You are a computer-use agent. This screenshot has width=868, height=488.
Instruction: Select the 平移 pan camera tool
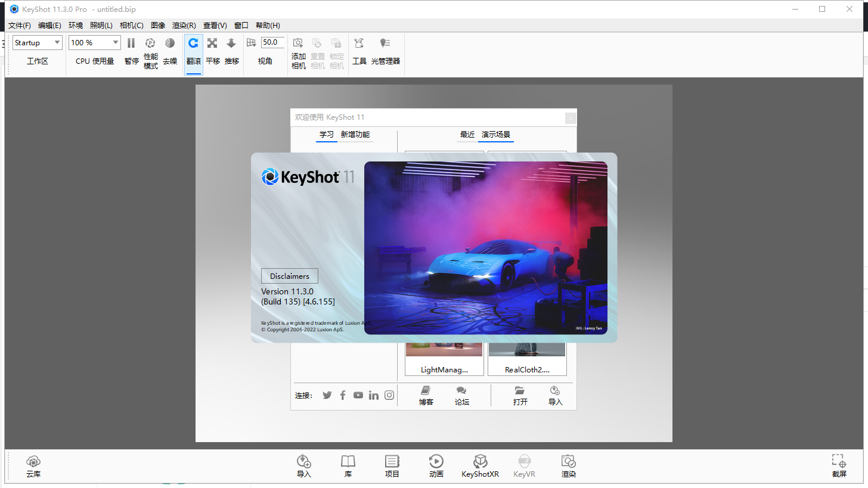pyautogui.click(x=212, y=43)
